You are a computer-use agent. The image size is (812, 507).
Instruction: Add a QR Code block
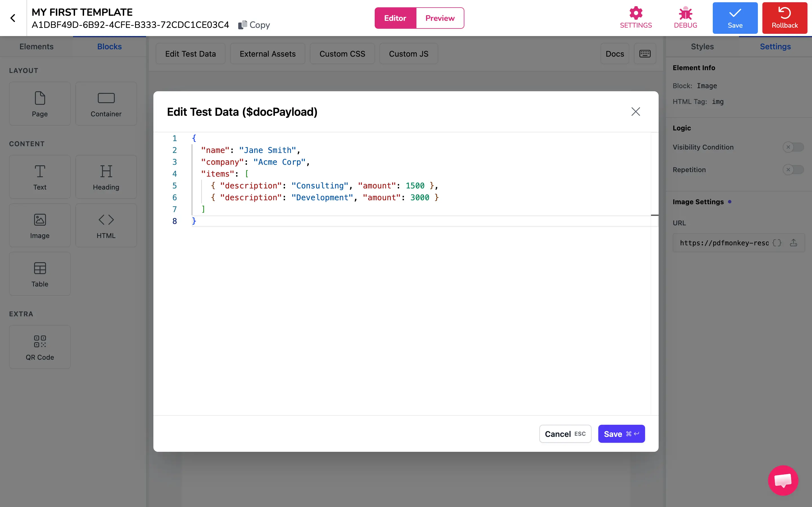pos(39,347)
